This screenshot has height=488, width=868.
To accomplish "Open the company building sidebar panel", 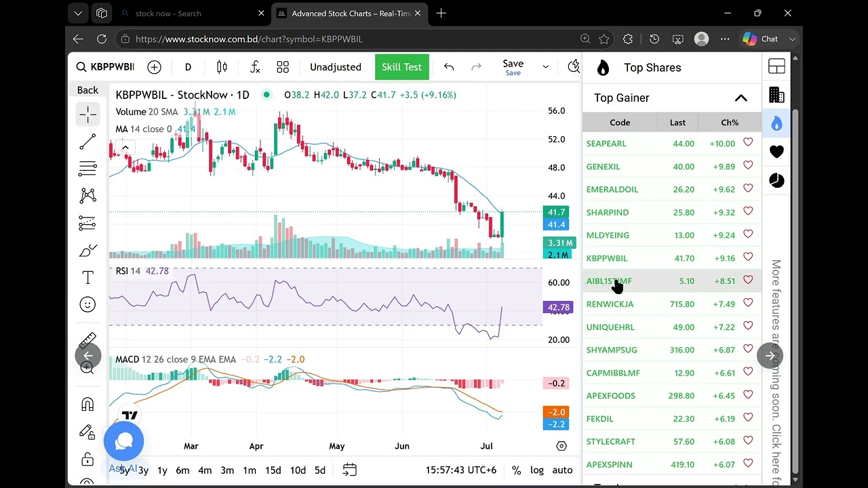I will 776,95.
